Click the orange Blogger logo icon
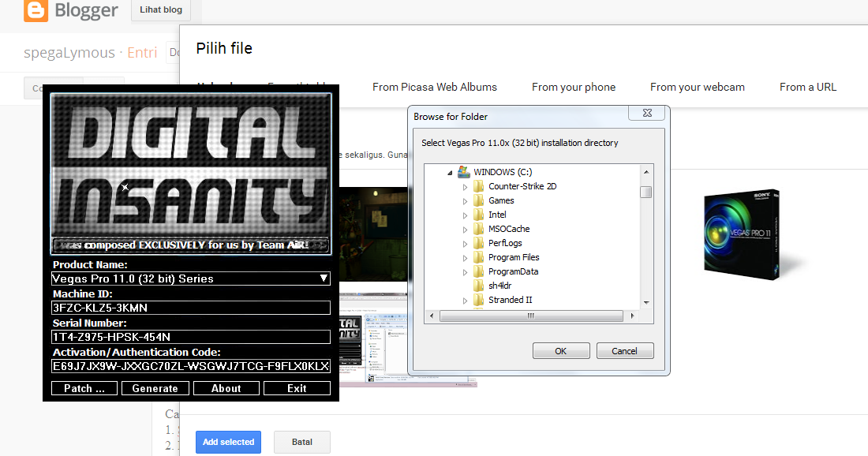This screenshot has width=868, height=456. (36, 10)
